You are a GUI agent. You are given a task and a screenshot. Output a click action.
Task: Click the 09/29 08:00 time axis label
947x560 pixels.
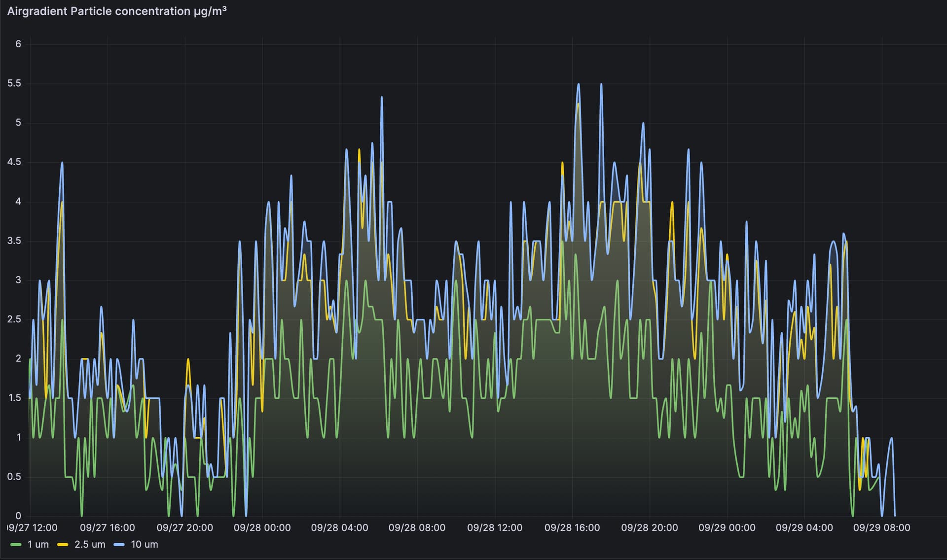[x=881, y=528]
